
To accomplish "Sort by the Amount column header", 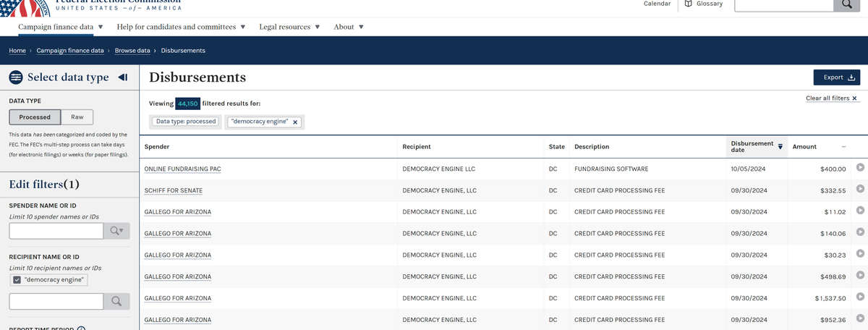I will (819, 146).
